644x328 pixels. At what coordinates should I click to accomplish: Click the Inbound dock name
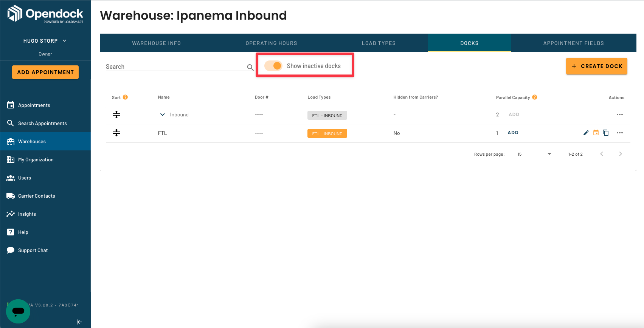tap(179, 115)
